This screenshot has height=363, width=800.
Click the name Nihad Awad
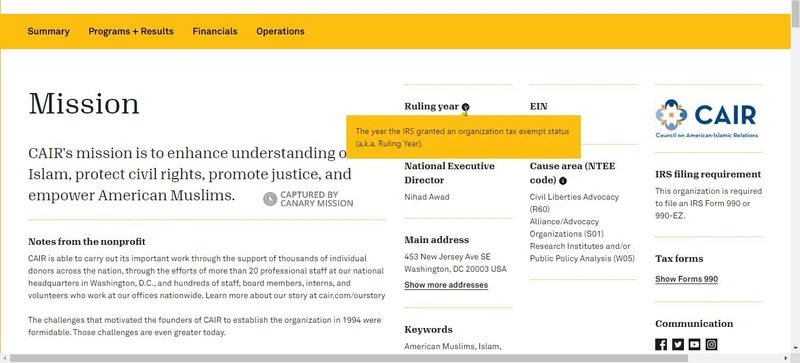tap(427, 197)
